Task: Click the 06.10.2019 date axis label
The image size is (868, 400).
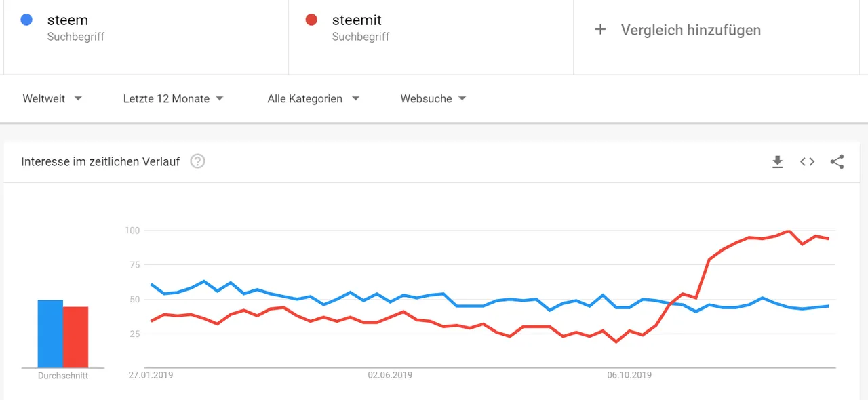Action: (x=629, y=374)
